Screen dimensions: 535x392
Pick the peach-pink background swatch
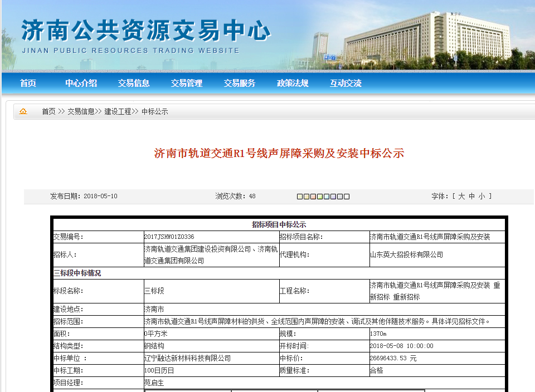coord(313,197)
